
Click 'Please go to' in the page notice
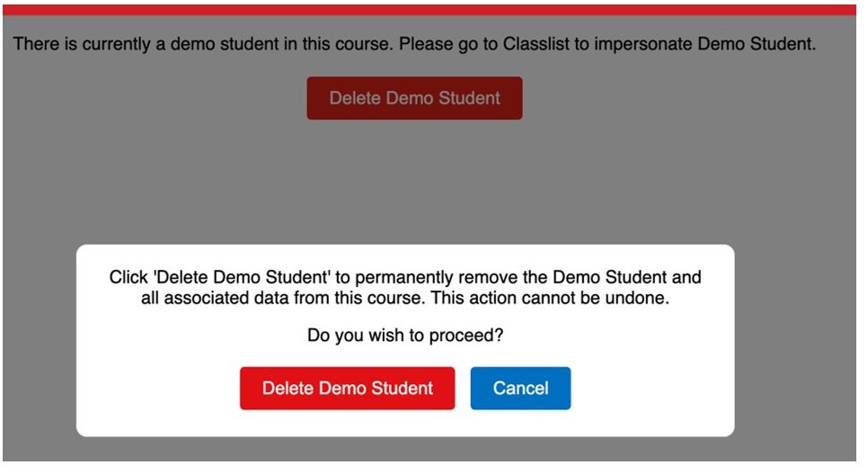(443, 44)
